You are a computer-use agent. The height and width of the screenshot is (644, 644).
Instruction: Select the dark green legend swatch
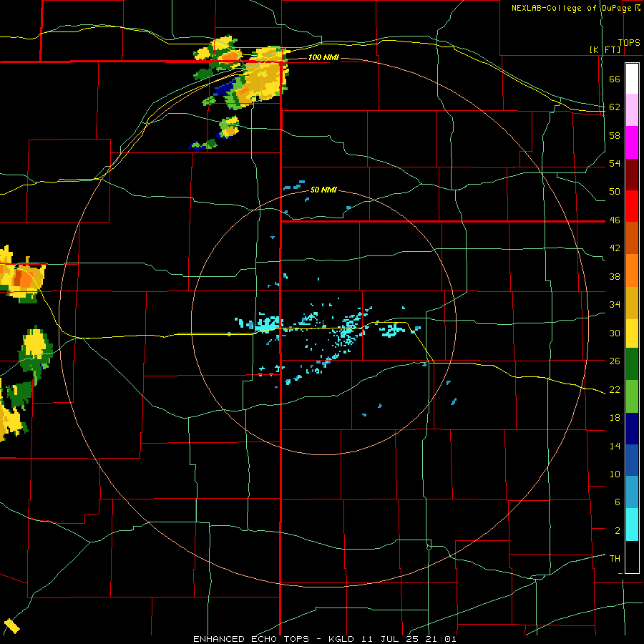[x=632, y=364]
